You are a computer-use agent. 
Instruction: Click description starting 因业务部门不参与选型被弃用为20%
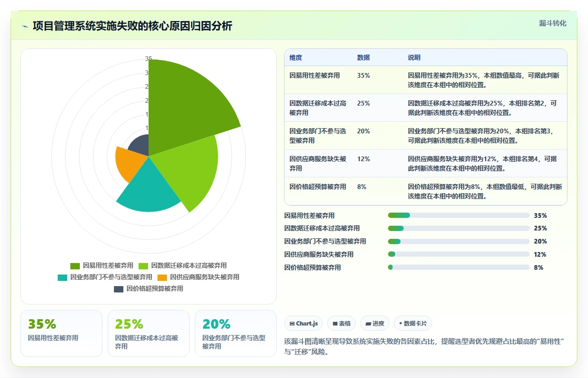click(x=480, y=136)
